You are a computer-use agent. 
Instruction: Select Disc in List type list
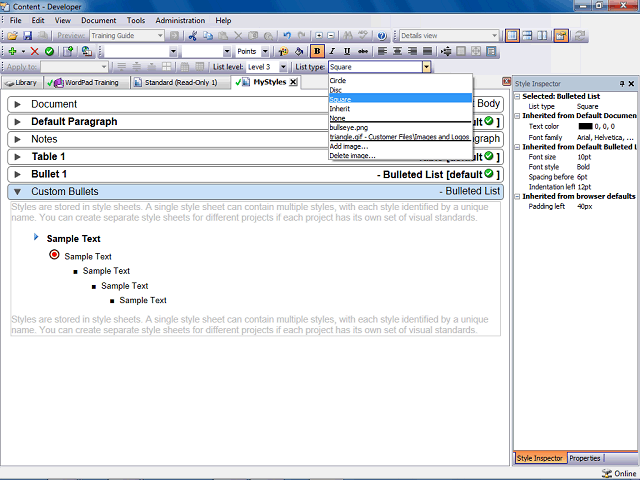400,90
